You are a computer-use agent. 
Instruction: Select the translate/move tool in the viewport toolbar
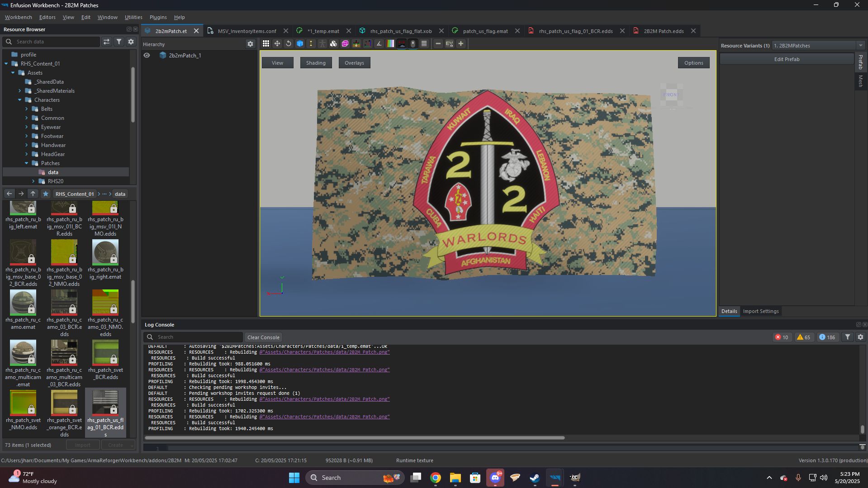(x=277, y=44)
